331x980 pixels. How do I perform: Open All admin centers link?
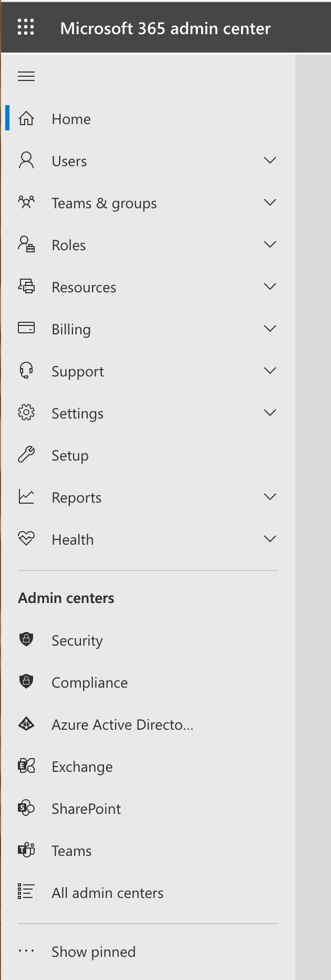pyautogui.click(x=107, y=893)
